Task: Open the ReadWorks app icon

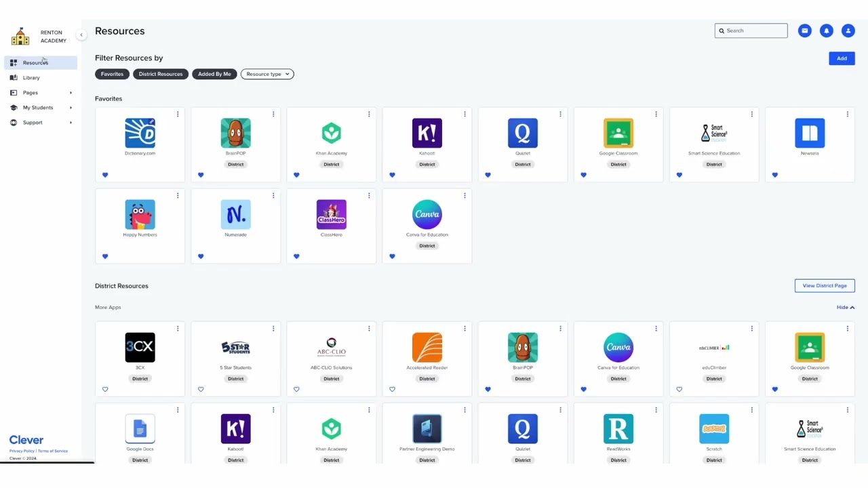Action: 618,428
